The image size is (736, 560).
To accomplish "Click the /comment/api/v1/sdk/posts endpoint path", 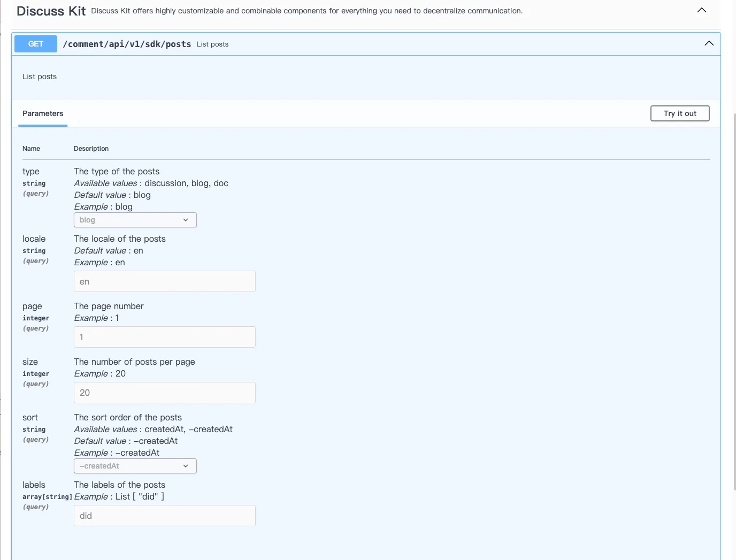I will (127, 44).
